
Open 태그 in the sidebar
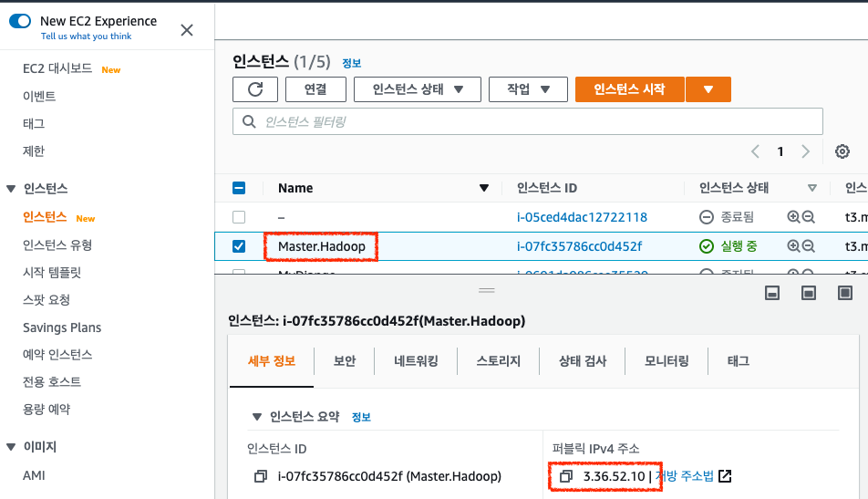click(34, 123)
